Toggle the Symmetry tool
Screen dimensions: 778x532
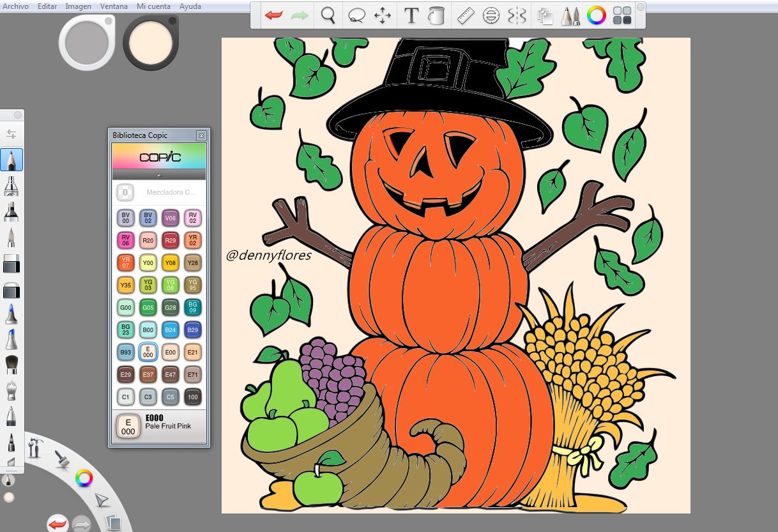[516, 16]
